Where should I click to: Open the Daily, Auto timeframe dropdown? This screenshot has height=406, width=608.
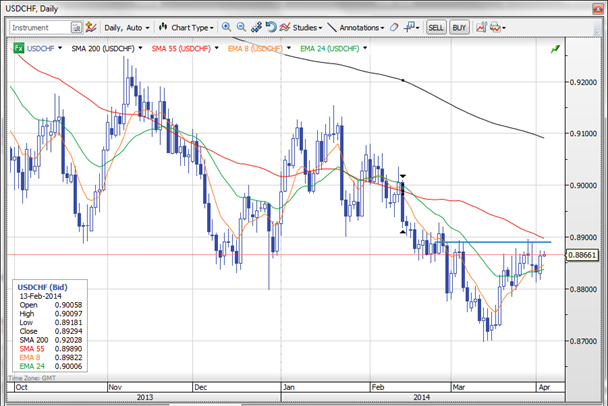coord(127,28)
